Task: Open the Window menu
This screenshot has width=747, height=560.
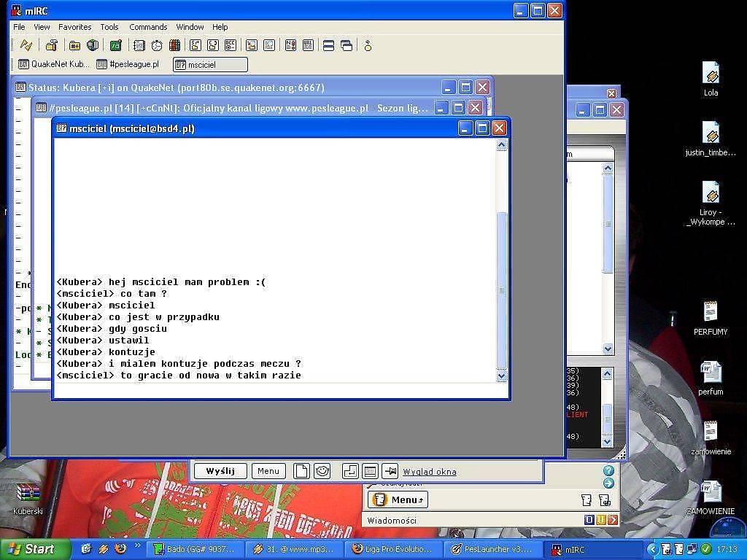Action: [x=190, y=27]
